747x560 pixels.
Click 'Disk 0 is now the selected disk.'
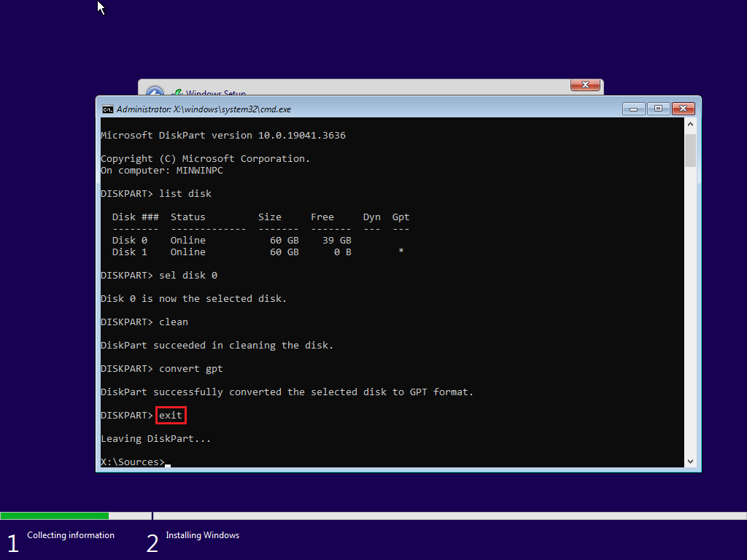[x=194, y=298]
